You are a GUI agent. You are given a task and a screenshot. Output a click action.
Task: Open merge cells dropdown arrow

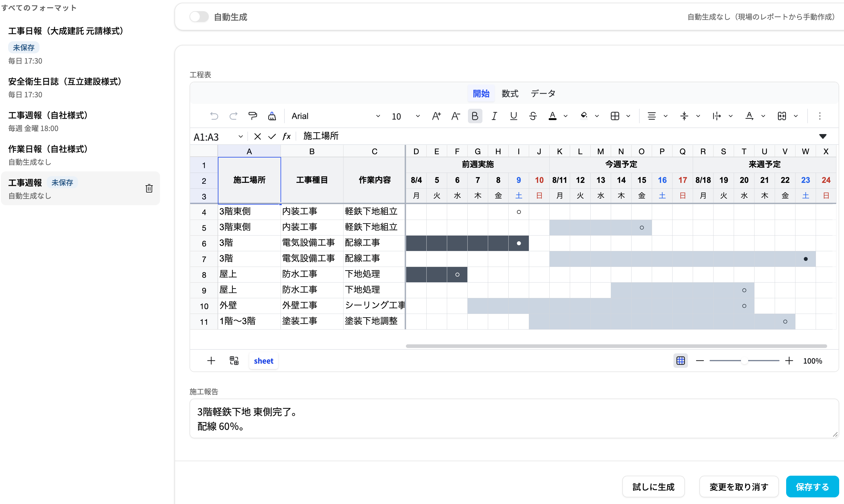click(x=796, y=116)
